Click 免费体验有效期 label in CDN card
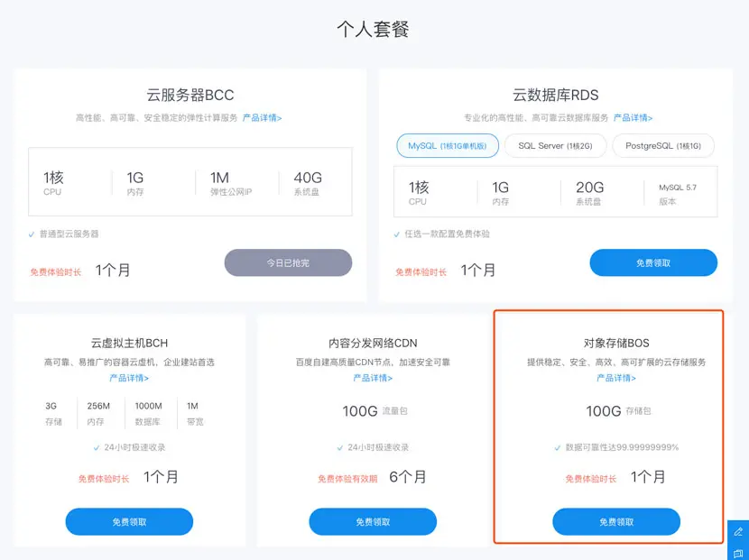The image size is (749, 560). [347, 478]
